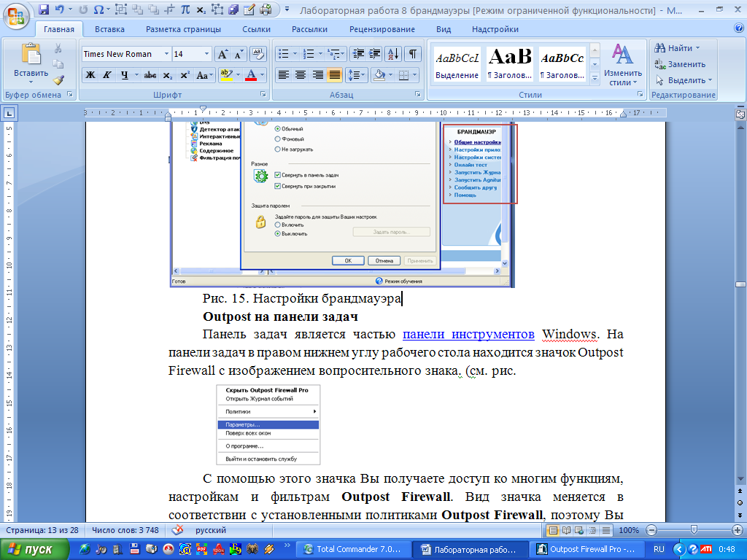Switch to Draft view in the status bar
Image resolution: width=747 pixels, height=560 pixels.
[x=606, y=530]
